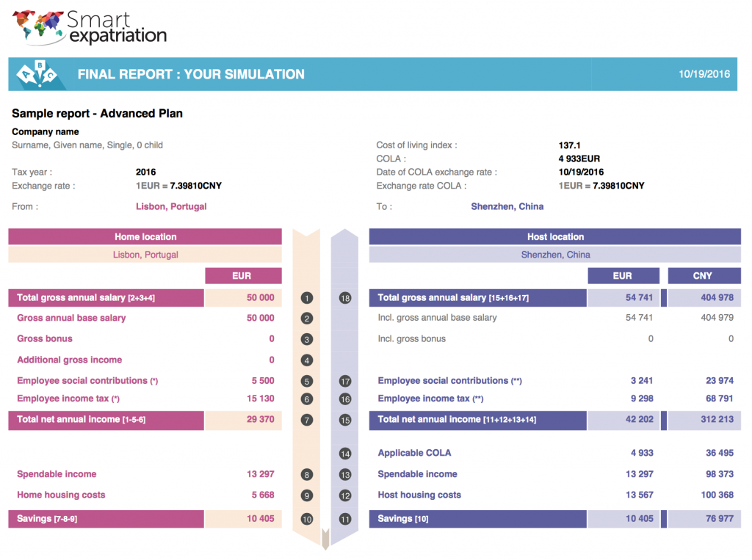
Task: Click the report date 10/19/2016 in banner
Action: (x=704, y=74)
